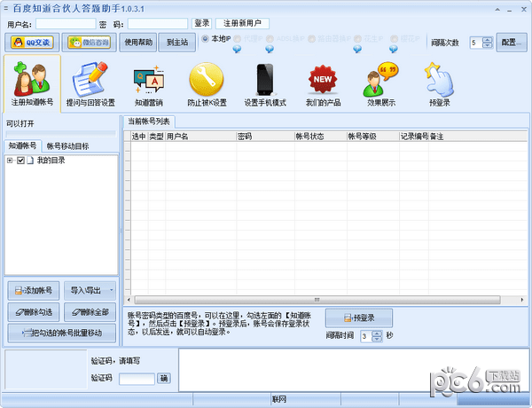Go to 到主站 main site

176,43
